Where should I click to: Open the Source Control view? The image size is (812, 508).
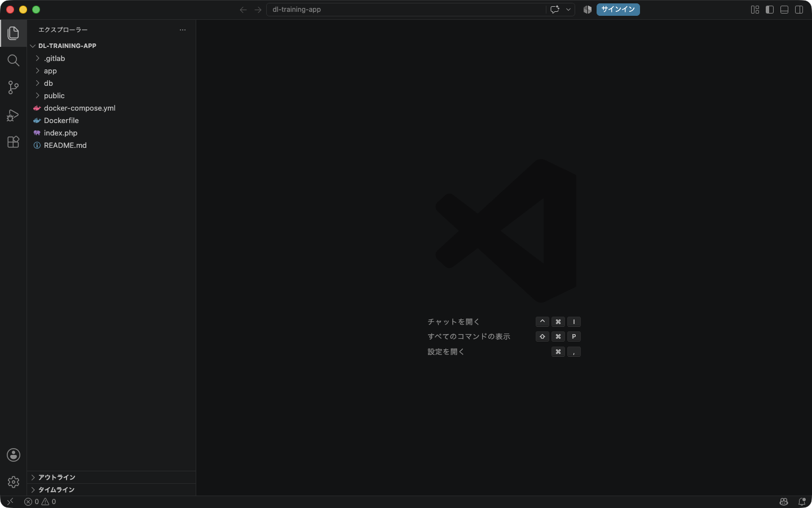[x=14, y=87]
